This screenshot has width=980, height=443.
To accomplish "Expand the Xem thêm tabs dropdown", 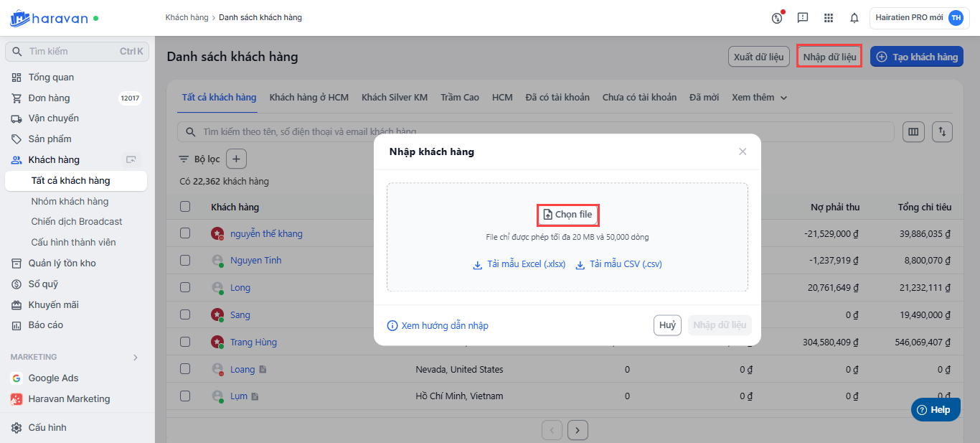I will pos(759,98).
